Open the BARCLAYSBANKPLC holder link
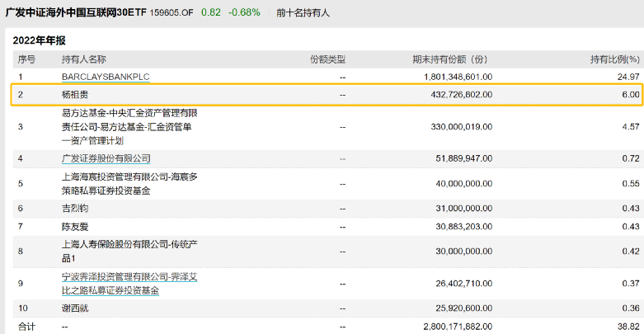Viewport: 644px width, 334px height. point(106,77)
